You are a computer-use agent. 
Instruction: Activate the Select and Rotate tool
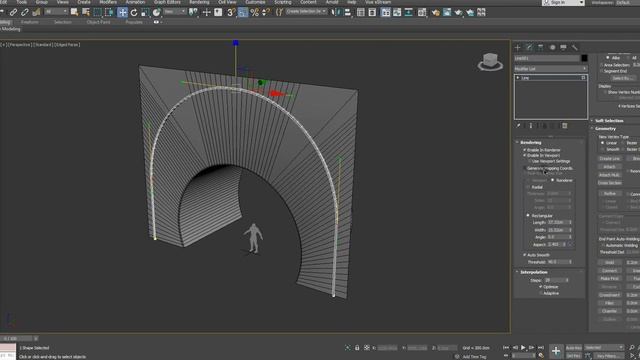134,12
